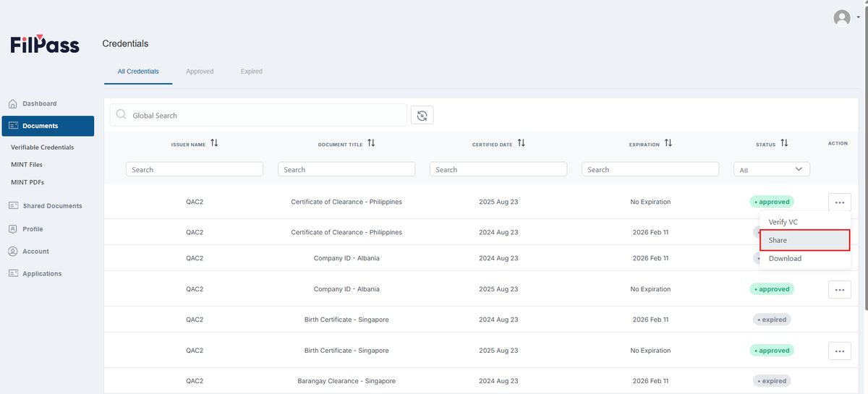Click the Documents sidebar icon
This screenshot has height=394, width=868.
tap(13, 126)
